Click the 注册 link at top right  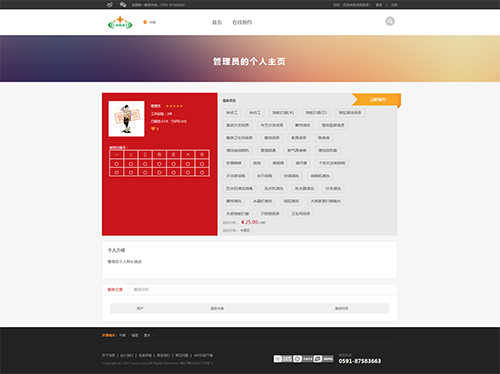point(394,5)
